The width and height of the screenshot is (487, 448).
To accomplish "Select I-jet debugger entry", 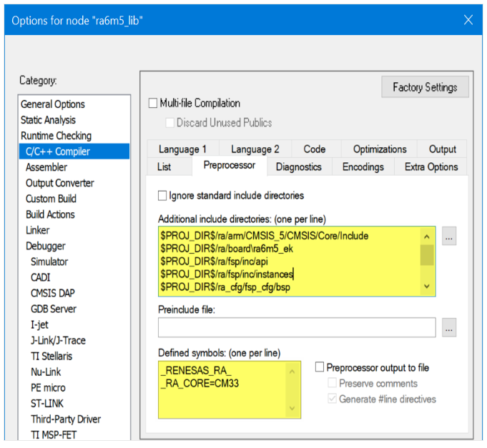I will [x=39, y=325].
